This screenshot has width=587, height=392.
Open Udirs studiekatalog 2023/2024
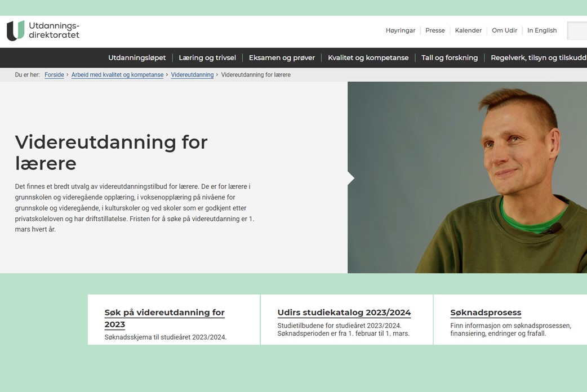pyautogui.click(x=344, y=313)
